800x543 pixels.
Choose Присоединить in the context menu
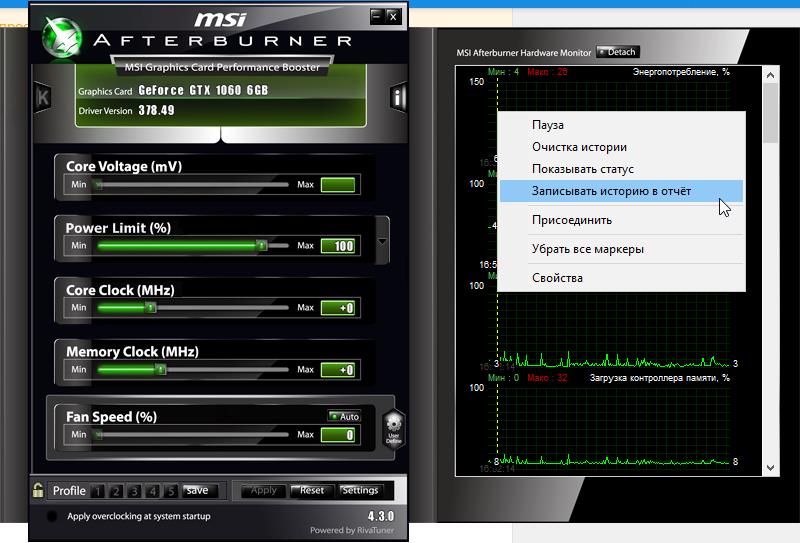coord(621,220)
